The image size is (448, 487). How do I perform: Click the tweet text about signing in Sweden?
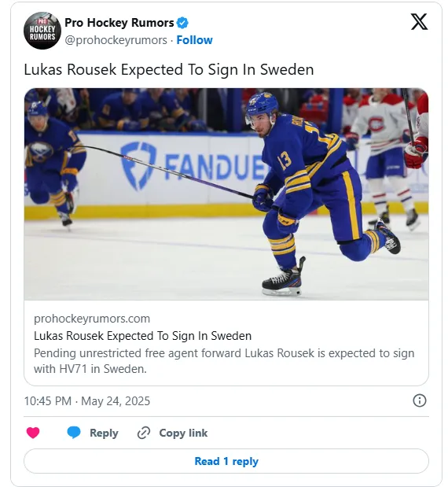169,69
